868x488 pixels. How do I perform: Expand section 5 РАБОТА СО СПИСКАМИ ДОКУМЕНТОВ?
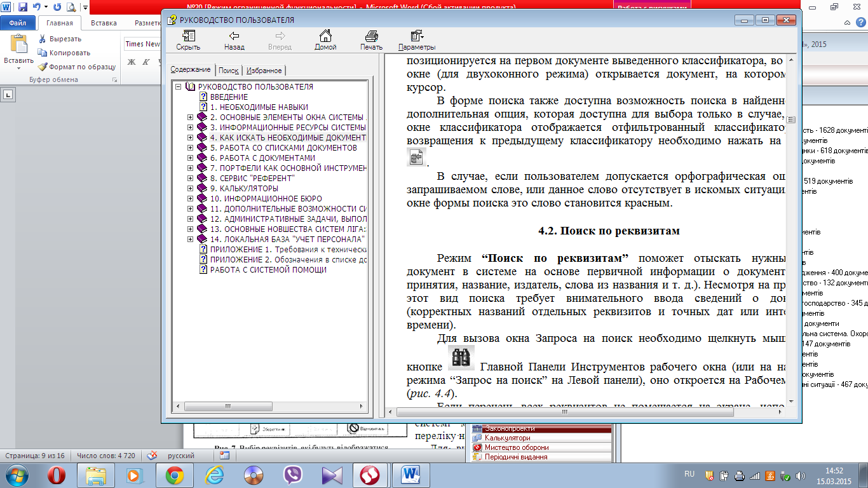click(x=190, y=148)
